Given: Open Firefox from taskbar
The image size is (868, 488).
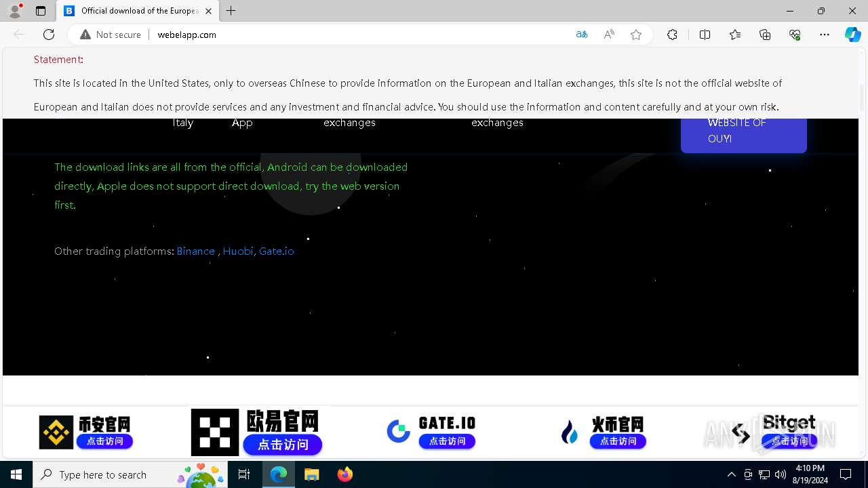Looking at the screenshot, I should [344, 474].
